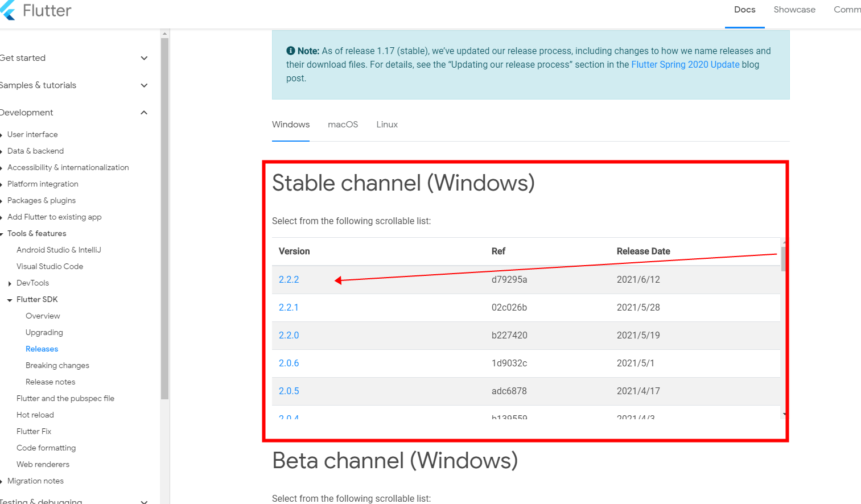
Task: Click the release date 2021/6/12
Action: click(638, 280)
